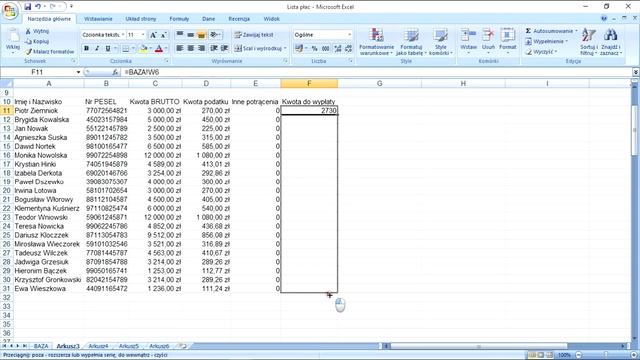Toggle bold formatting
The width and height of the screenshot is (640, 360).
(x=86, y=49)
